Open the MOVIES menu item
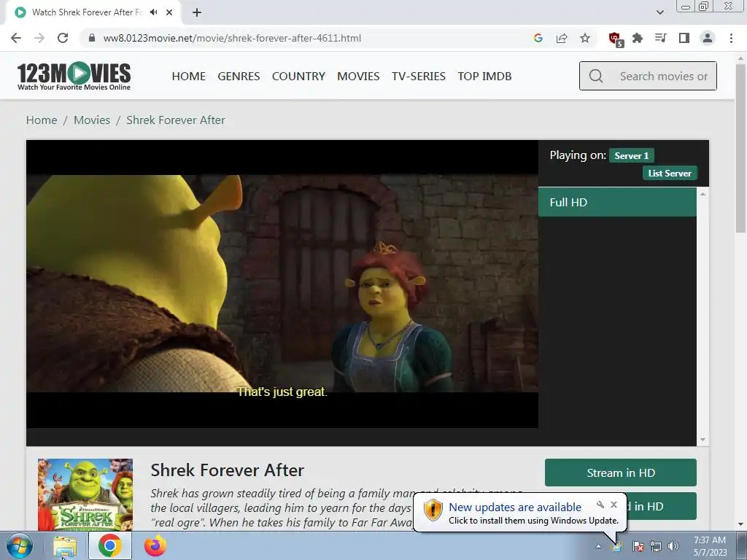 click(x=358, y=76)
